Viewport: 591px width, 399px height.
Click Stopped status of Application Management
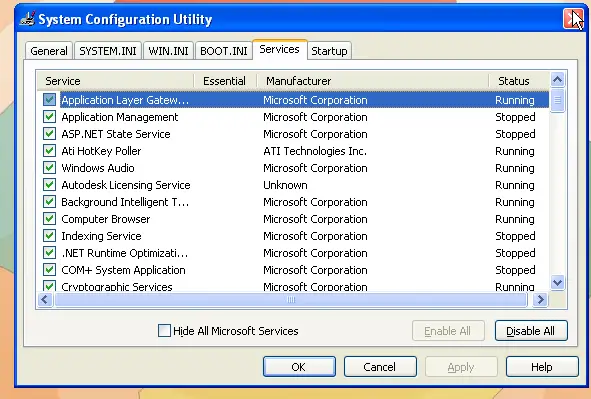515,117
